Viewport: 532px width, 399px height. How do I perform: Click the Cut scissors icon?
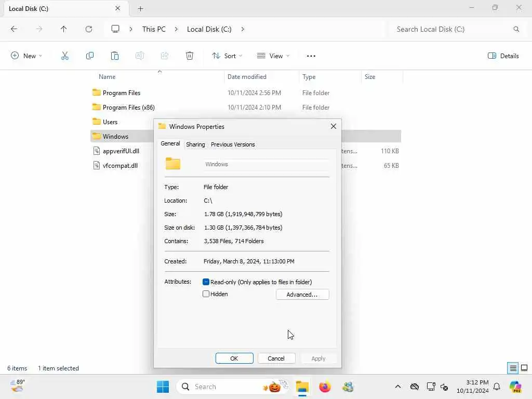(65, 56)
